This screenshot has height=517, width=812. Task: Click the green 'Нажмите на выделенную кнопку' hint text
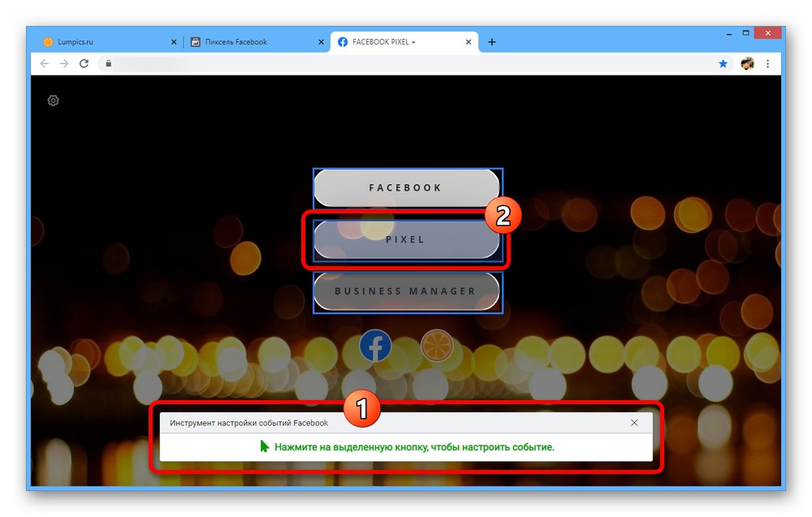point(414,447)
